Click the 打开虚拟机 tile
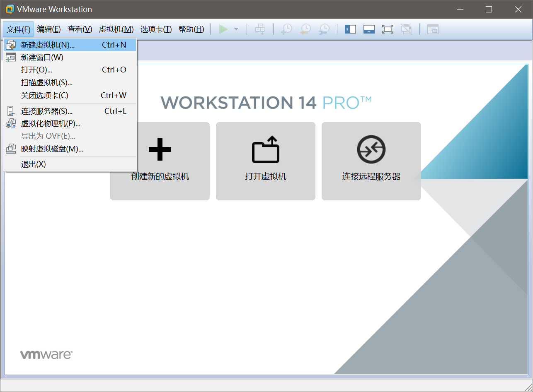This screenshot has height=392, width=533. 266,161
